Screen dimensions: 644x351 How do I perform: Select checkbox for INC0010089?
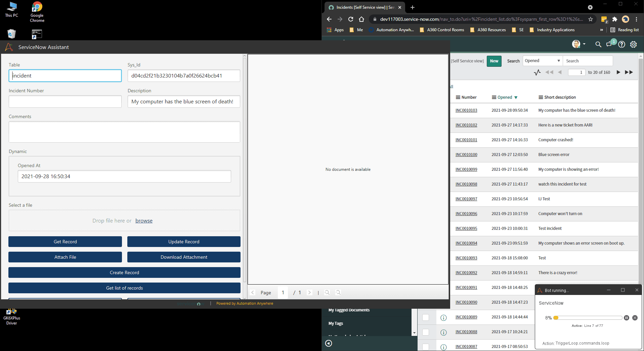pyautogui.click(x=426, y=317)
